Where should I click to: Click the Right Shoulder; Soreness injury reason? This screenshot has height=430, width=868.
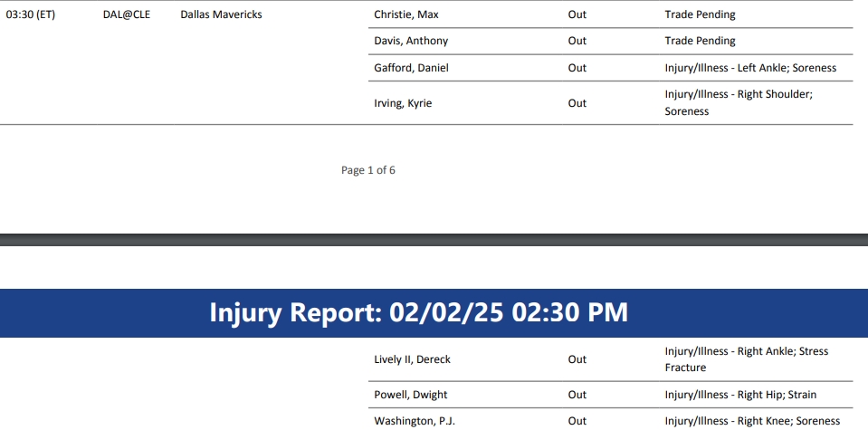(x=739, y=102)
